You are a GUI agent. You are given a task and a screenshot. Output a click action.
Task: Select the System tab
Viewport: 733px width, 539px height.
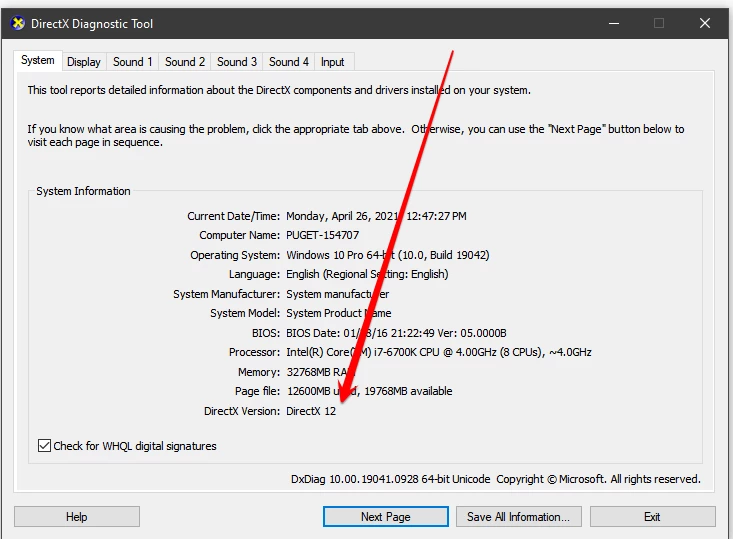pos(37,60)
